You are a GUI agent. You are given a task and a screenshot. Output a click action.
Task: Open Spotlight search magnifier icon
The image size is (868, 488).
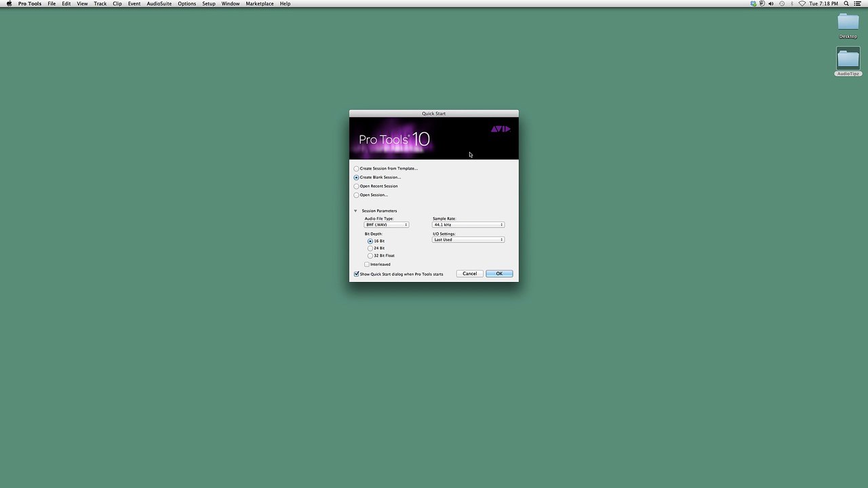tap(846, 3)
